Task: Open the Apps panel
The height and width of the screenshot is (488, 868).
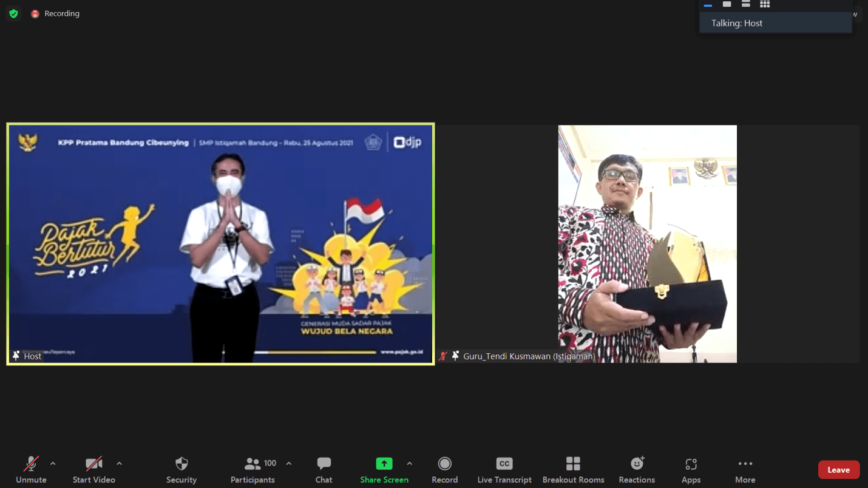Action: [691, 469]
